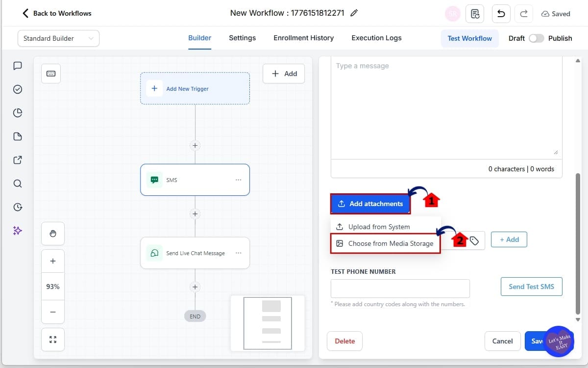Image resolution: width=588 pixels, height=368 pixels.
Task: Open the Standard Builder dropdown
Action: [x=58, y=38]
